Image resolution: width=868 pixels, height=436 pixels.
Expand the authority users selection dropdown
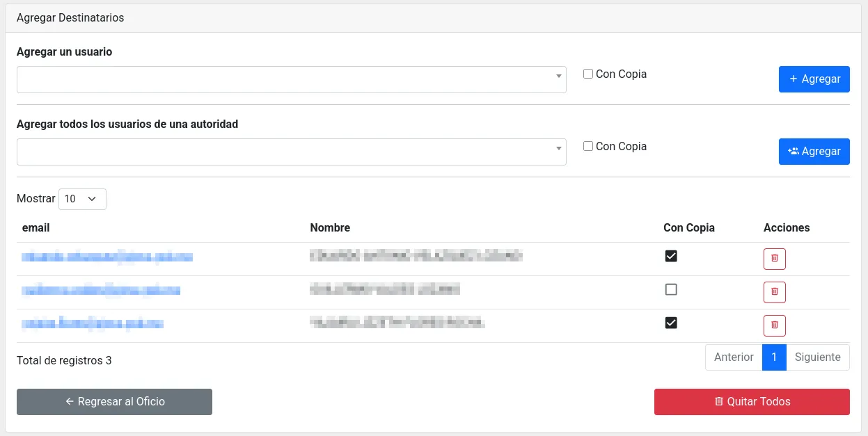pos(291,152)
